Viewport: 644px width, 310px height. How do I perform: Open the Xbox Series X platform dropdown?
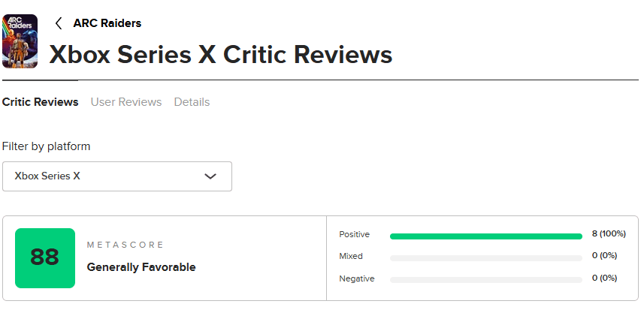[116, 176]
